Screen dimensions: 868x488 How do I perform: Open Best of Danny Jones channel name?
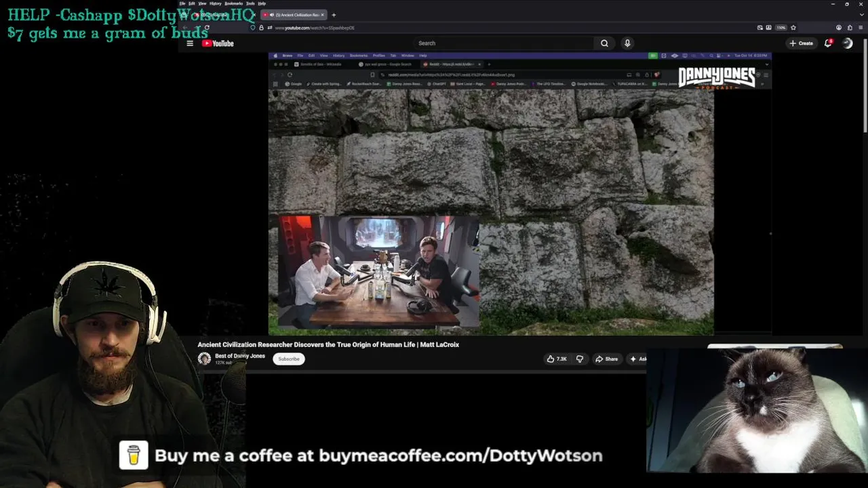pyautogui.click(x=240, y=356)
